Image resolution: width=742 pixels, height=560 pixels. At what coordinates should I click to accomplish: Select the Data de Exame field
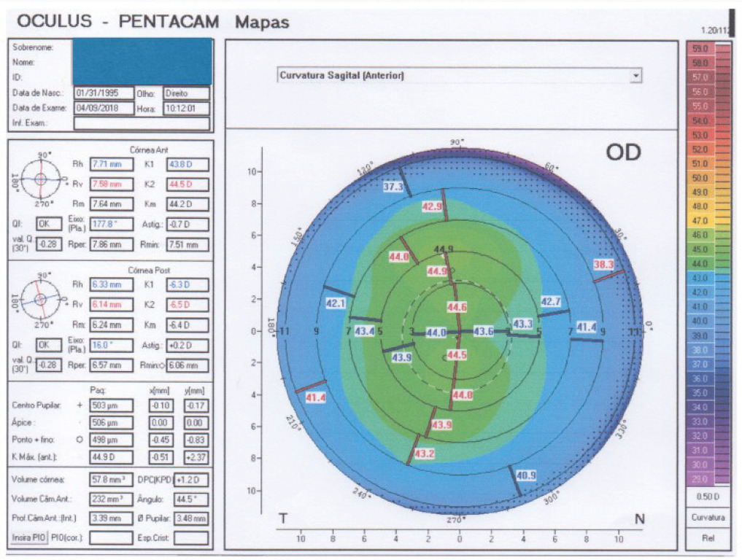coord(104,108)
